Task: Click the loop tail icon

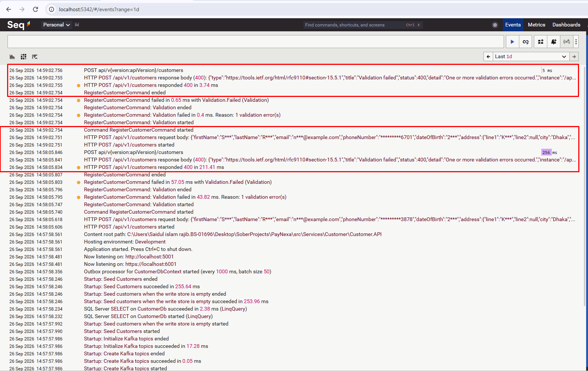Action: pos(525,42)
